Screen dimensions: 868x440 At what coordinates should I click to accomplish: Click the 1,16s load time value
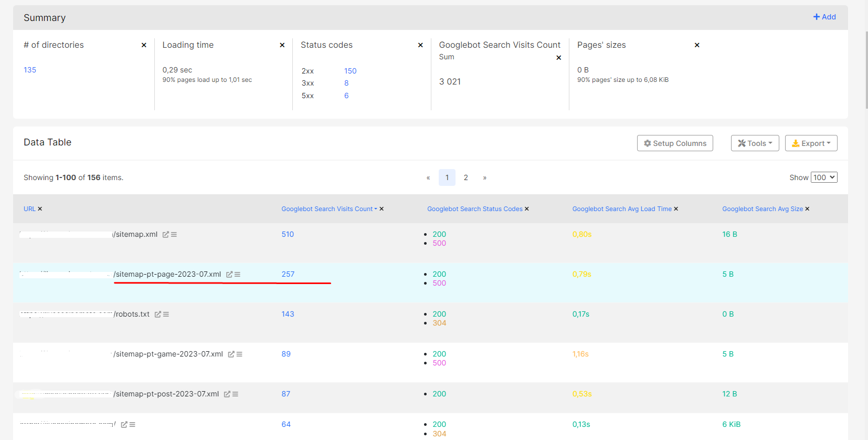coord(580,354)
